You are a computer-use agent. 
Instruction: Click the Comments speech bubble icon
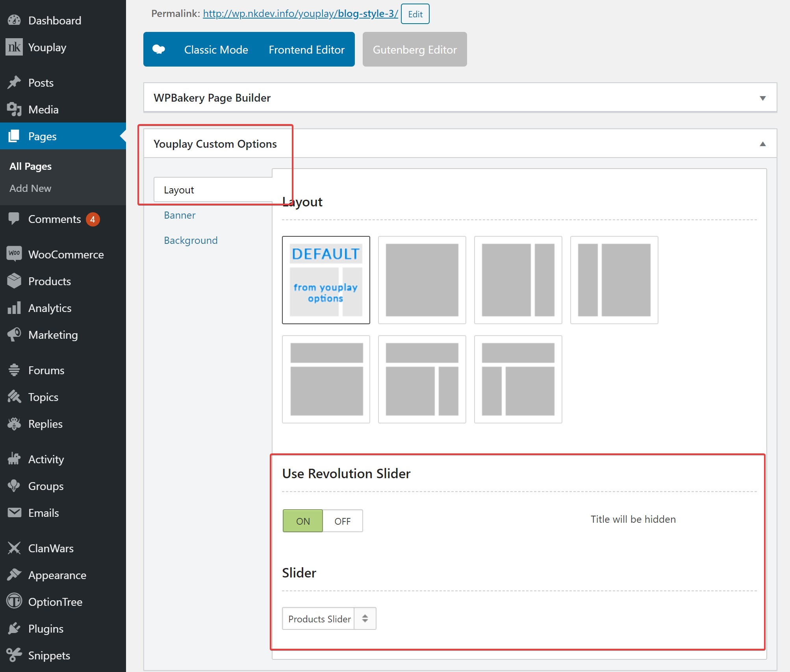[14, 219]
